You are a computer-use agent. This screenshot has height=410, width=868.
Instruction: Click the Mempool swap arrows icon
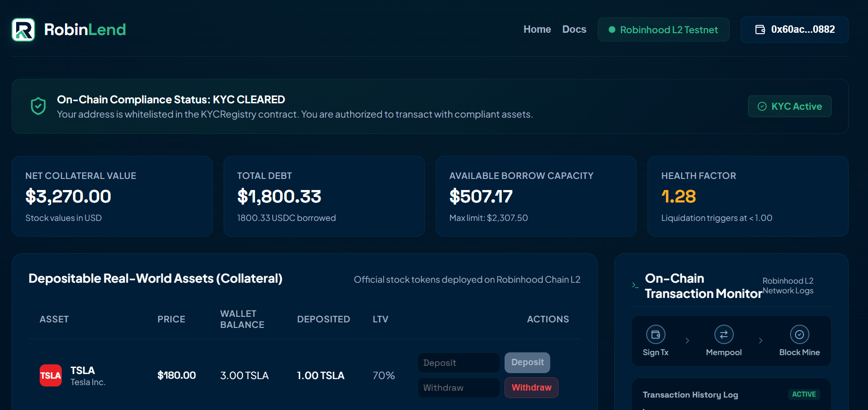(724, 334)
